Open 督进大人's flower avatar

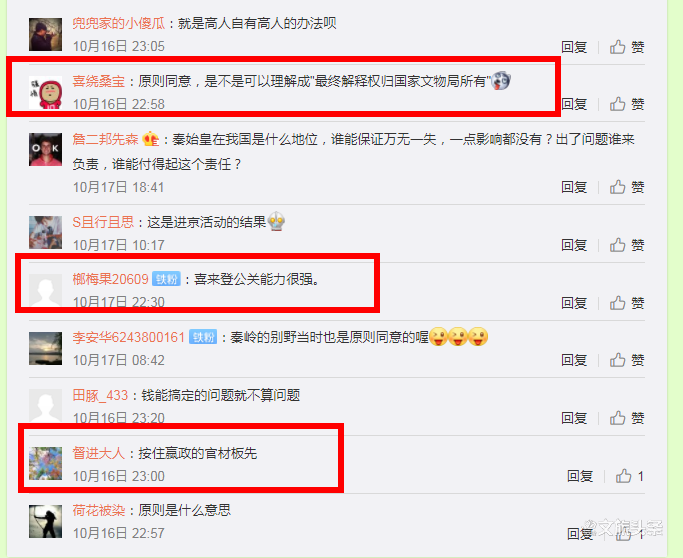(45, 463)
